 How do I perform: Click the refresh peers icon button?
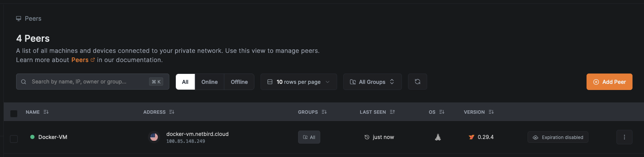(417, 82)
